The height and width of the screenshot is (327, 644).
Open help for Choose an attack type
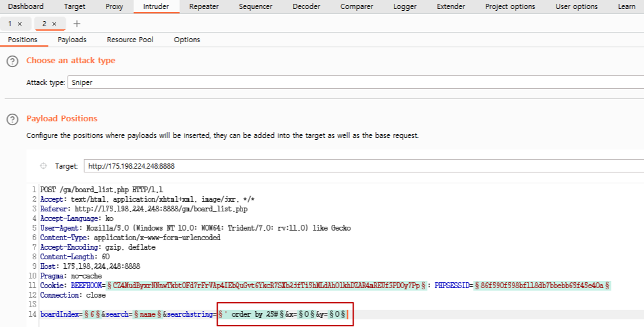(x=12, y=61)
